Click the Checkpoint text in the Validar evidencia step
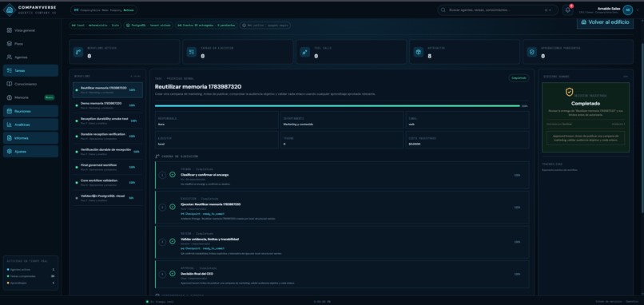The height and width of the screenshot is (305, 644). click(203, 248)
